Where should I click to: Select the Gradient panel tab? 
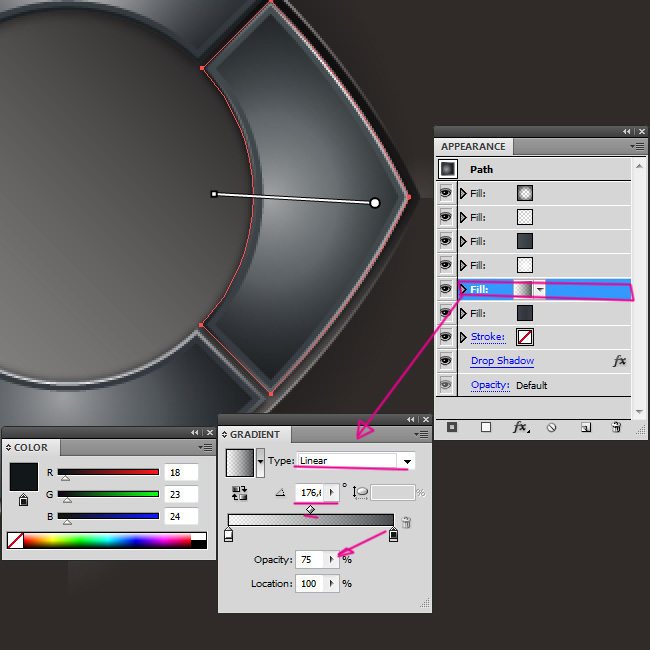coord(254,435)
